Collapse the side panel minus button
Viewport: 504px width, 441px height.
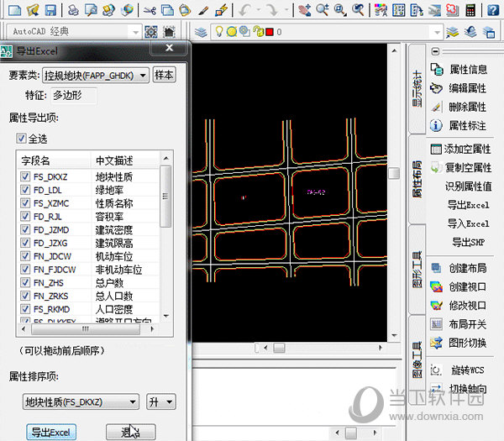435,51
